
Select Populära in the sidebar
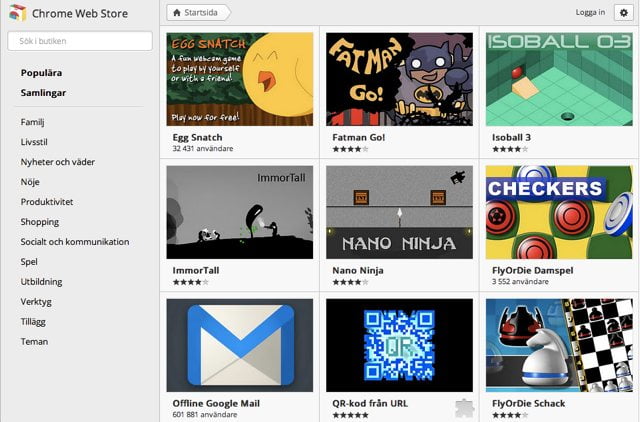41,73
